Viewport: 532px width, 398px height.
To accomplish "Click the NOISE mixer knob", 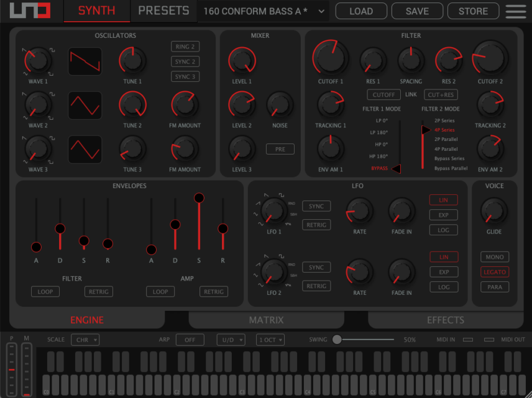I will coord(280,105).
